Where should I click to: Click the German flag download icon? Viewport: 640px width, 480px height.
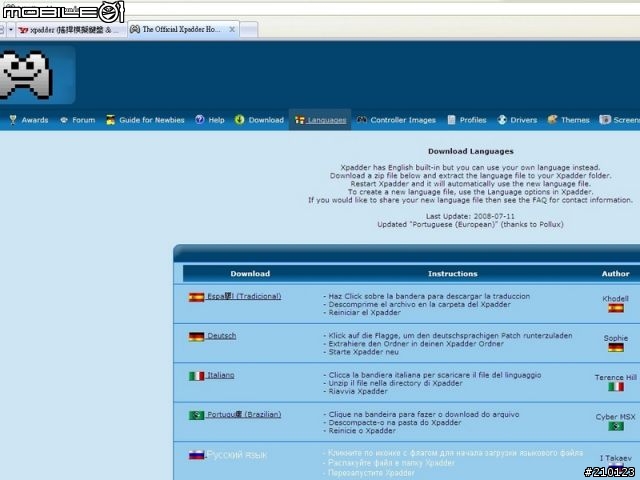pyautogui.click(x=196, y=336)
